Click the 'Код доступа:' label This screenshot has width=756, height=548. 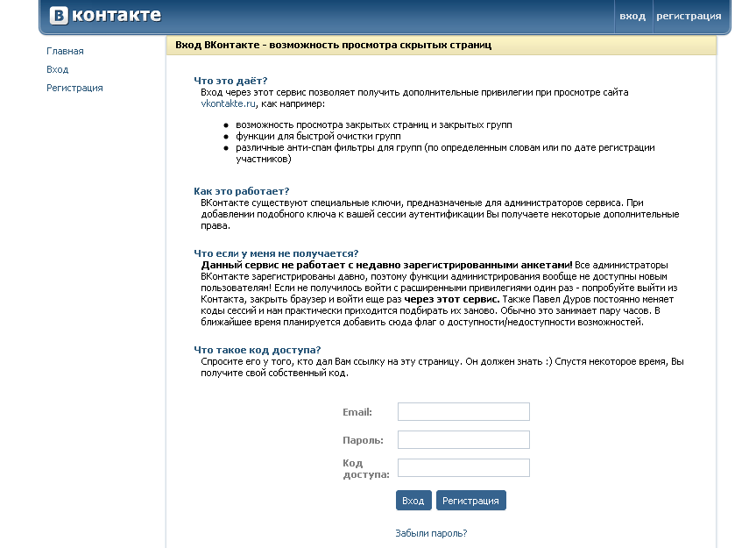coord(366,469)
